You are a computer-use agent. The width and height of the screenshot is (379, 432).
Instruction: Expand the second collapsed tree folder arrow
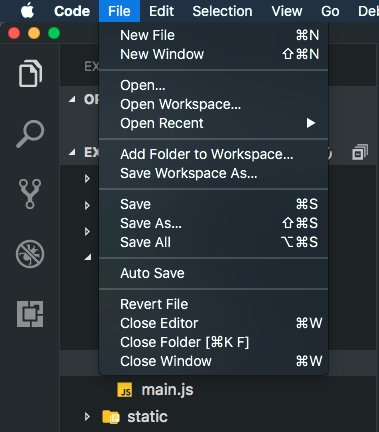(87, 205)
